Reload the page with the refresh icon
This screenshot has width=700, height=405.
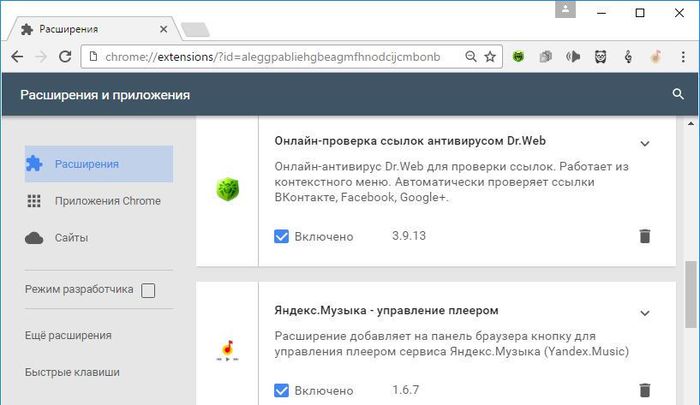[65, 57]
